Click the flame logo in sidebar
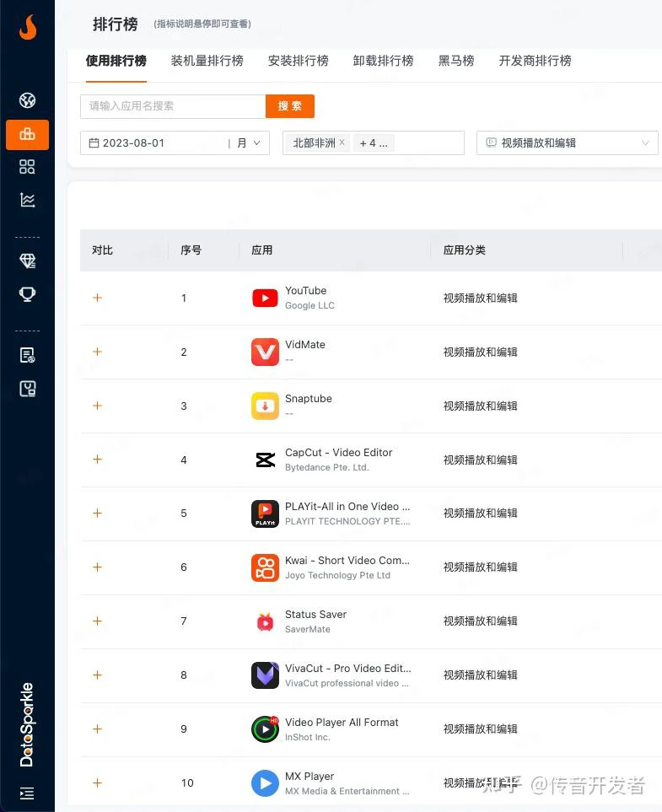The image size is (662, 812). (28, 27)
